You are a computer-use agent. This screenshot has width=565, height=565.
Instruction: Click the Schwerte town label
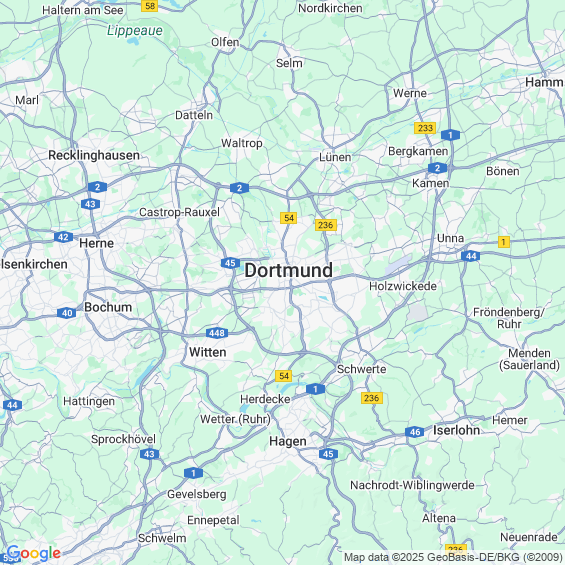point(361,369)
